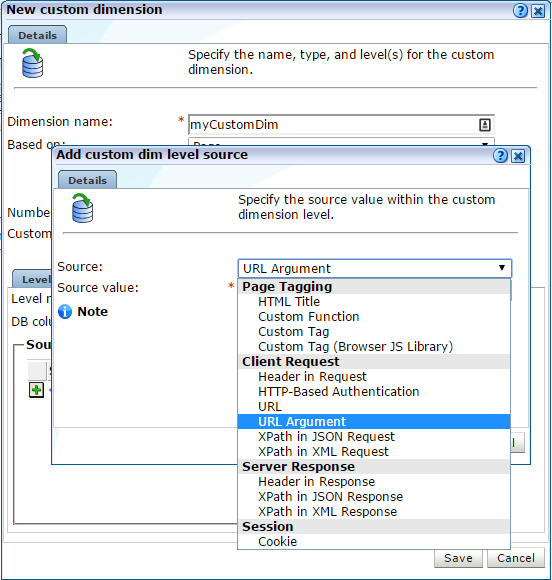Click the database icon in level source dialog

tap(82, 208)
